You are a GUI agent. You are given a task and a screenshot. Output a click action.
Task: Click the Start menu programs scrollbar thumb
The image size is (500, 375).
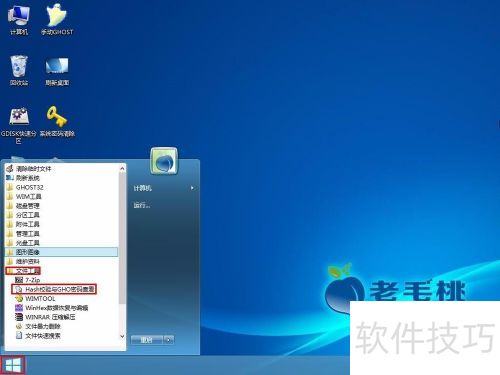pos(122,238)
